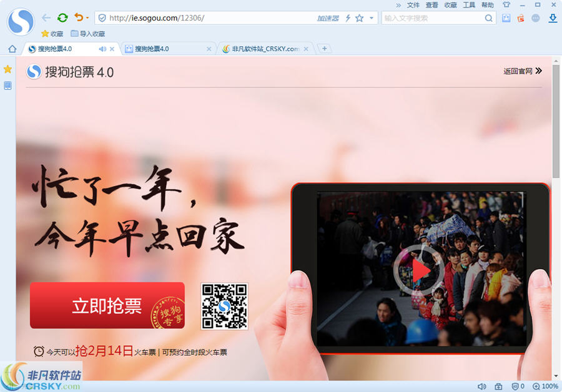Screen dimensions: 562x392
Task: Click the red 立即抢票 button
Action: 107,305
